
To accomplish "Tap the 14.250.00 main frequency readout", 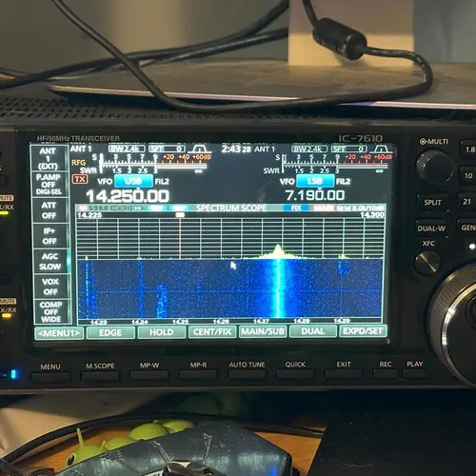I will pyautogui.click(x=128, y=196).
